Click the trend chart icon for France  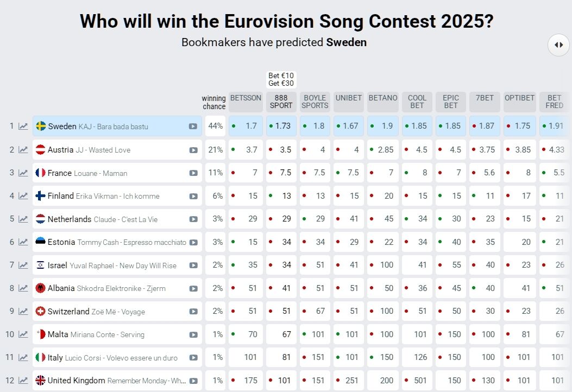23,173
